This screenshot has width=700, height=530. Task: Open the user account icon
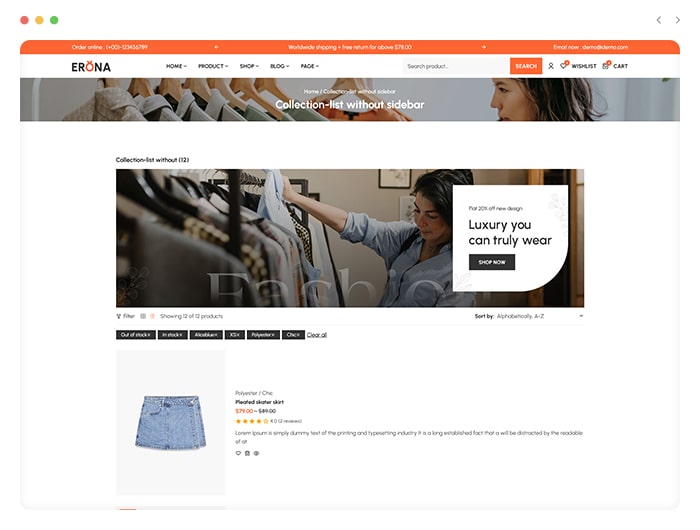[x=551, y=66]
